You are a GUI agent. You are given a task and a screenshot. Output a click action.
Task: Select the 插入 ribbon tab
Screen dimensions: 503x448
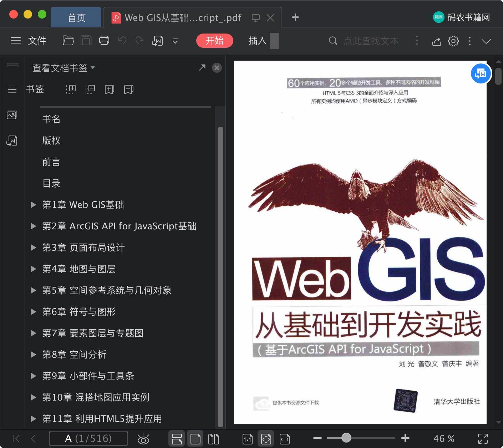(x=258, y=41)
